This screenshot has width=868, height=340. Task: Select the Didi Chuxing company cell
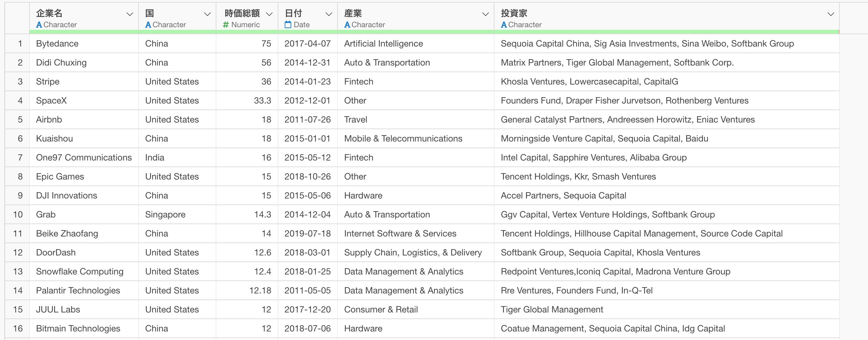[x=84, y=62]
